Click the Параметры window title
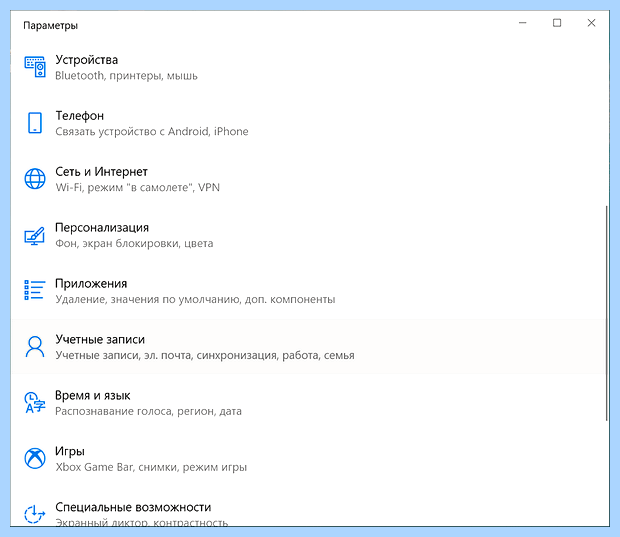The image size is (620, 537). (x=51, y=26)
